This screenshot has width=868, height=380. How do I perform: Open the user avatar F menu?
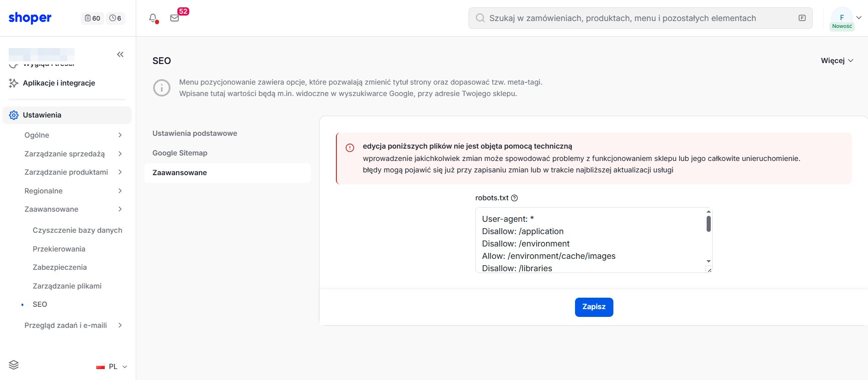[842, 17]
